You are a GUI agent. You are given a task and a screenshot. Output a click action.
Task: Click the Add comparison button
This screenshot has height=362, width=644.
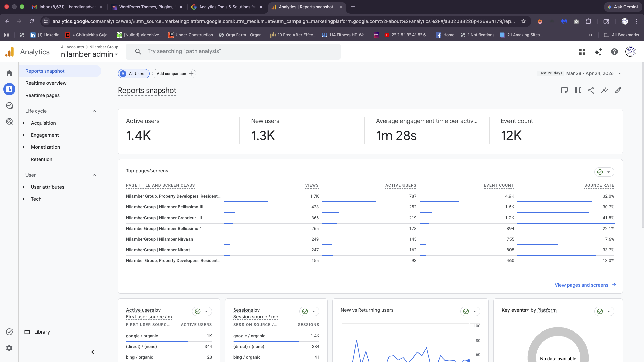[x=174, y=74]
